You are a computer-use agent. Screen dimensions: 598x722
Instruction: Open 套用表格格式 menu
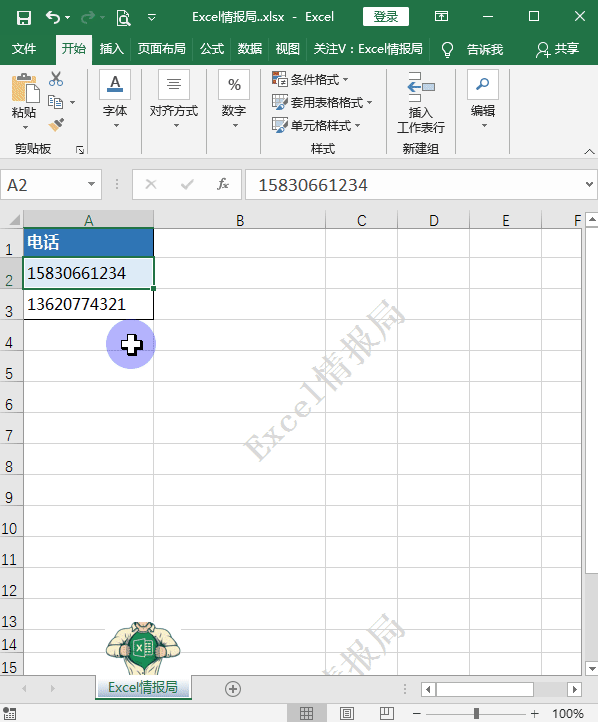[x=322, y=102]
